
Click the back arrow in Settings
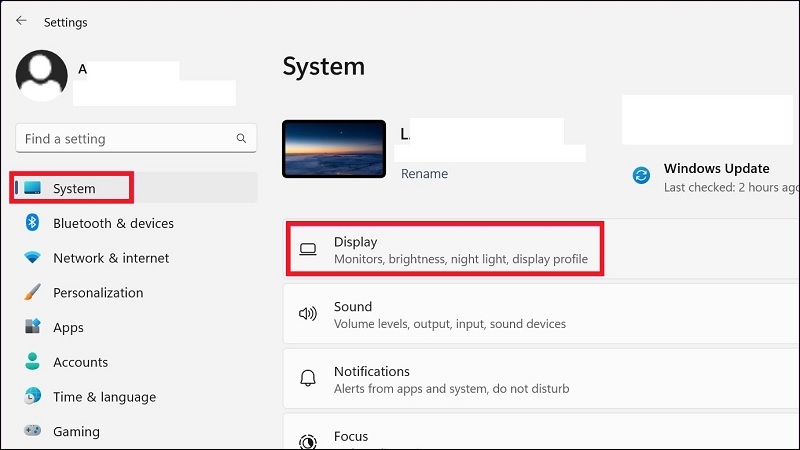[21, 20]
